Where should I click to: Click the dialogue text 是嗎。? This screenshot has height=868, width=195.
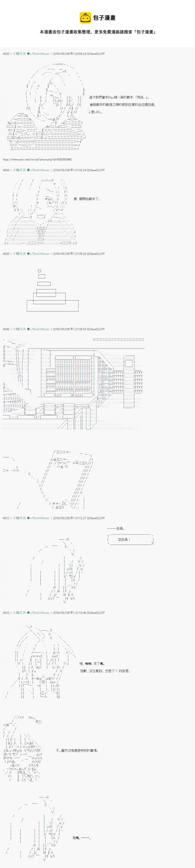tap(81, 837)
